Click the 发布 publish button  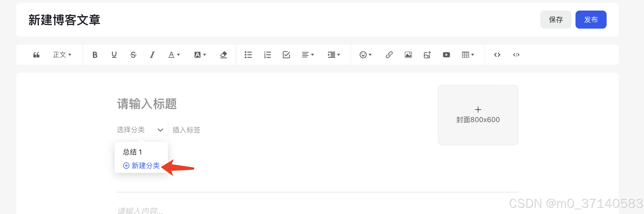pyautogui.click(x=591, y=20)
